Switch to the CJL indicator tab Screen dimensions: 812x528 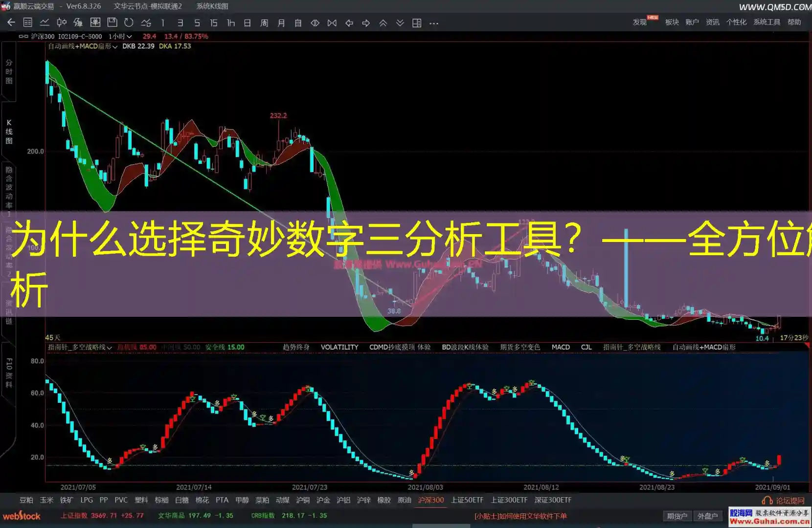[x=586, y=347]
